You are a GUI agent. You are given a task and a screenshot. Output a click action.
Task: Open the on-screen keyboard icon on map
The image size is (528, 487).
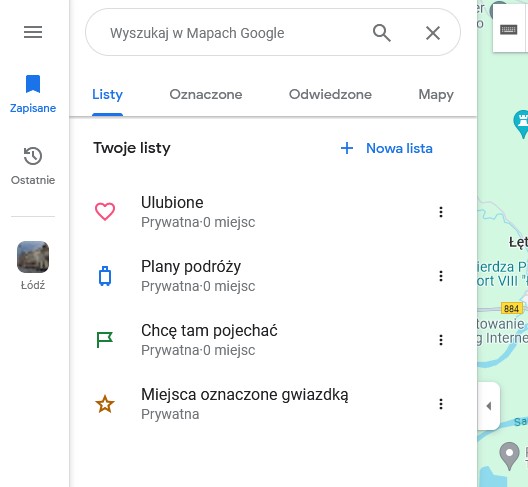[x=508, y=30]
